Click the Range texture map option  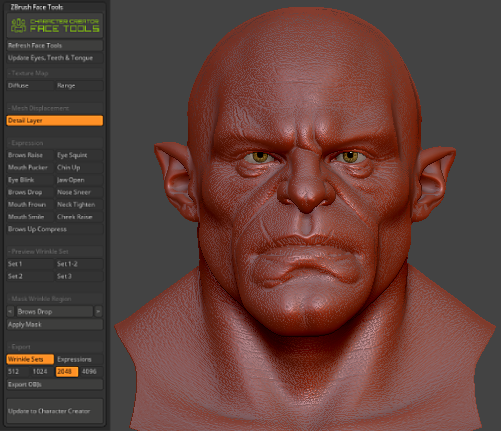pyautogui.click(x=79, y=86)
